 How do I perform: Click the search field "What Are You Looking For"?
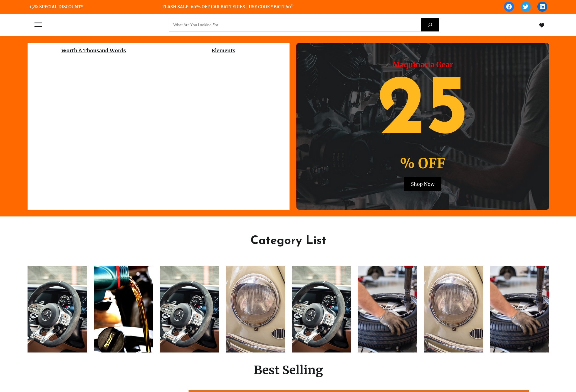click(295, 25)
